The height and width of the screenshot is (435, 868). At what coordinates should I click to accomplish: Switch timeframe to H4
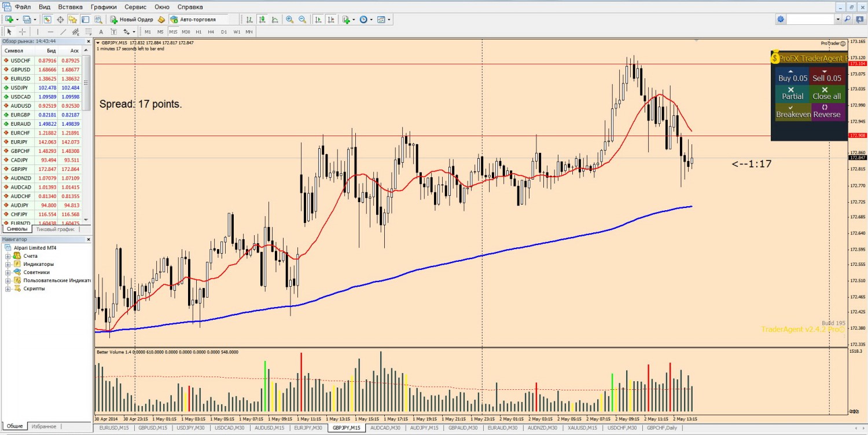(x=211, y=32)
